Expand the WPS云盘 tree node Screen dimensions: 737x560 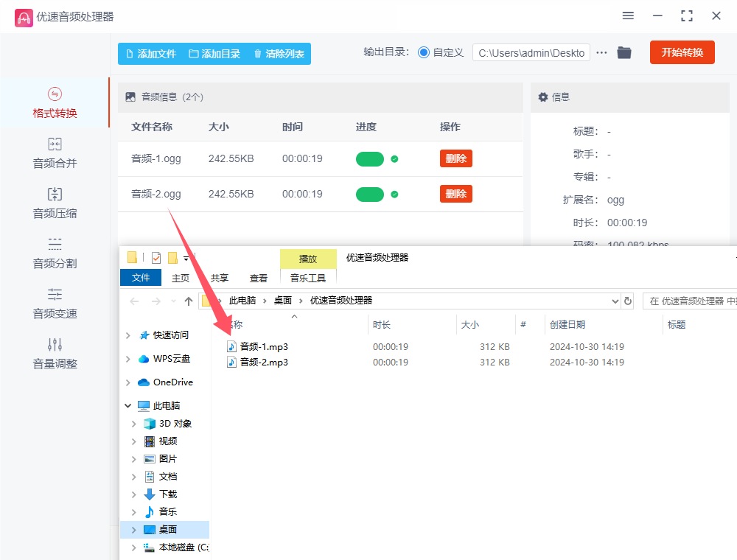[x=128, y=359]
